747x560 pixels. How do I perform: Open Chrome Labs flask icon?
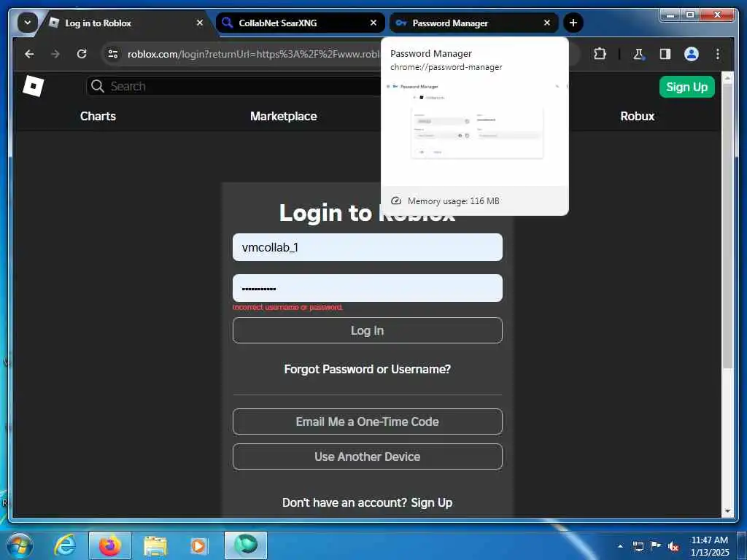[638, 54]
